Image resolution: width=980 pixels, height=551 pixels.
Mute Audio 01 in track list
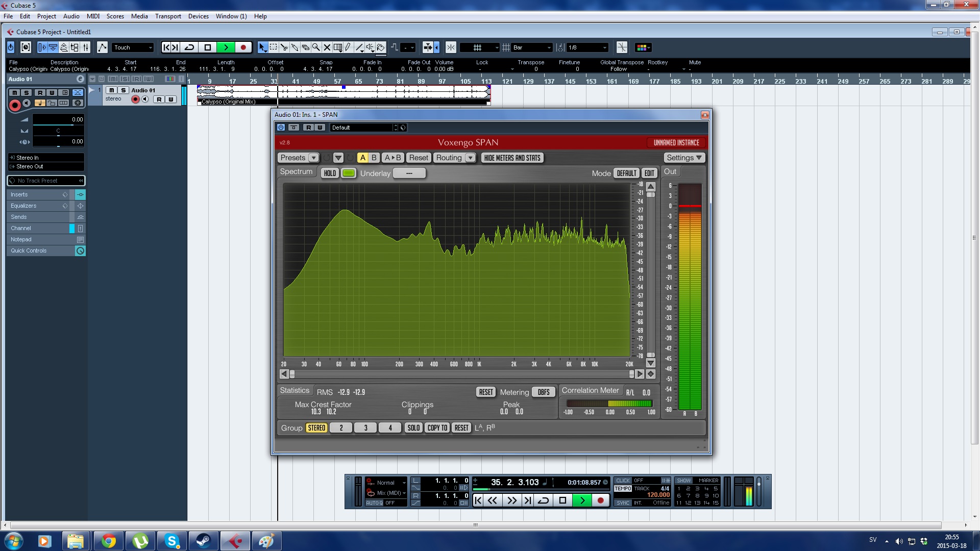point(111,90)
